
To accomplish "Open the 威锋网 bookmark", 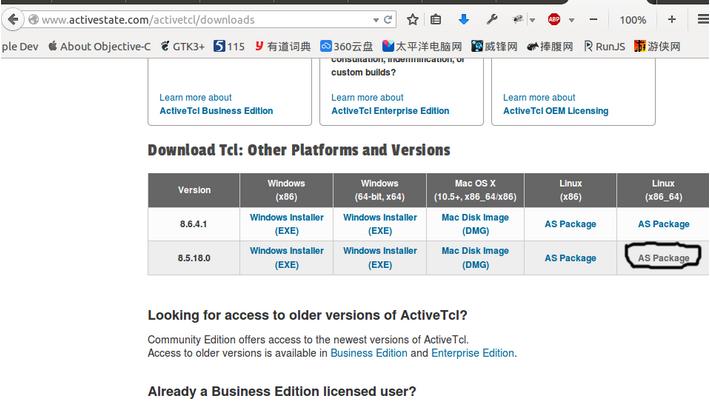I will [x=494, y=46].
